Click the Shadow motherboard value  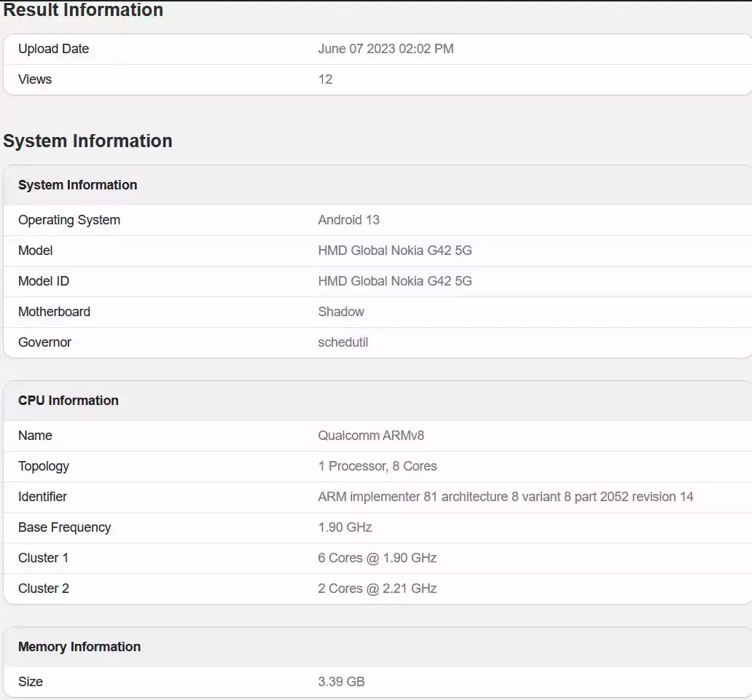click(341, 312)
